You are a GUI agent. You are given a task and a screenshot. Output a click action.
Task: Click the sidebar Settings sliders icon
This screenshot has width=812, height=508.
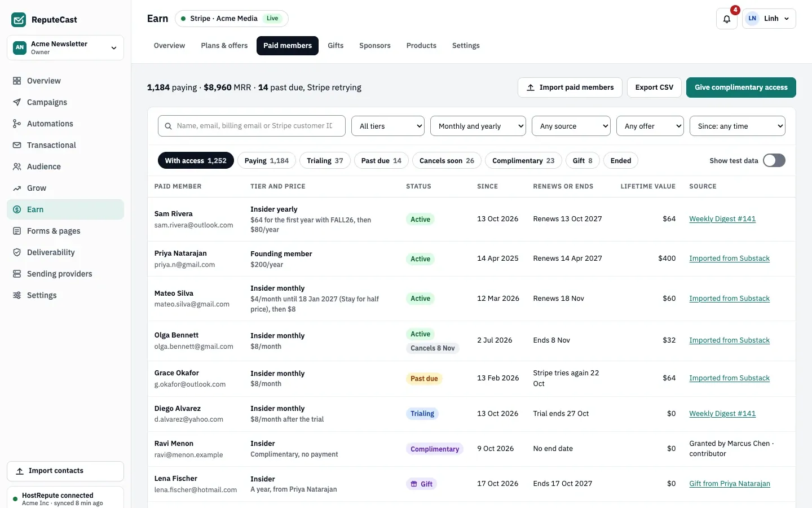pos(17,295)
